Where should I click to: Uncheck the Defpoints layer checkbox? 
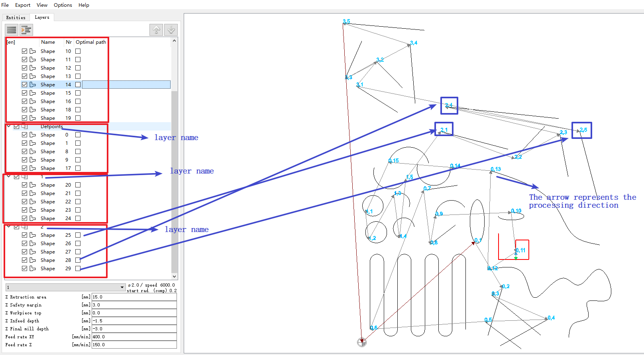coord(17,127)
